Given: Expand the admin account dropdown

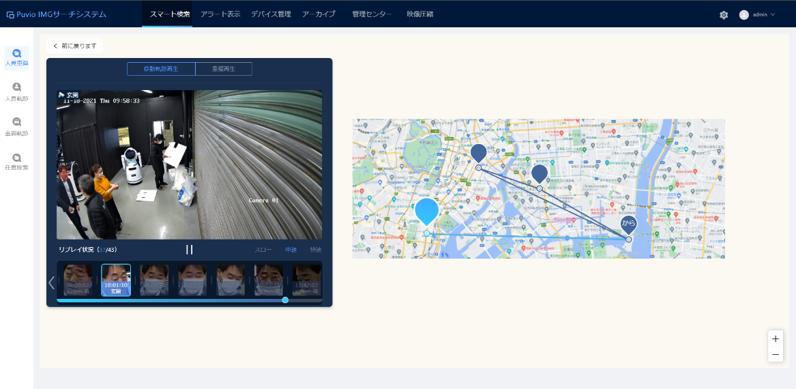Looking at the screenshot, I should 773,15.
